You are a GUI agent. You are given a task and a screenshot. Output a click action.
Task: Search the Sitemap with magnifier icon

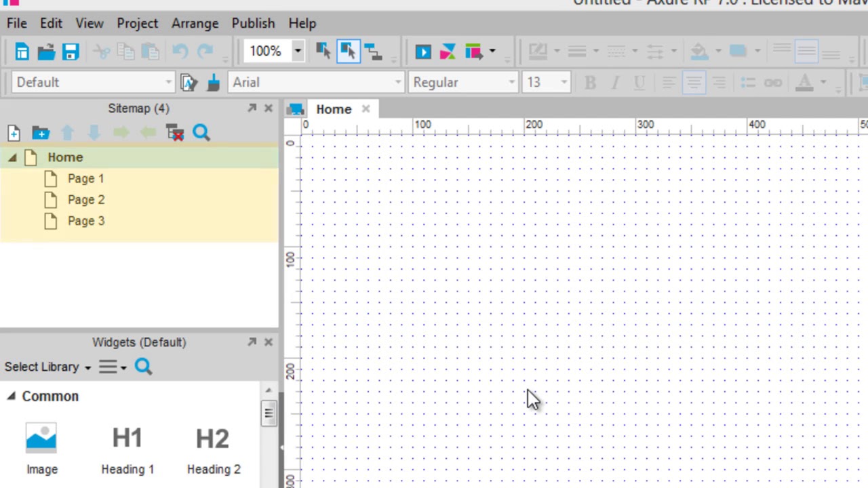tap(201, 133)
